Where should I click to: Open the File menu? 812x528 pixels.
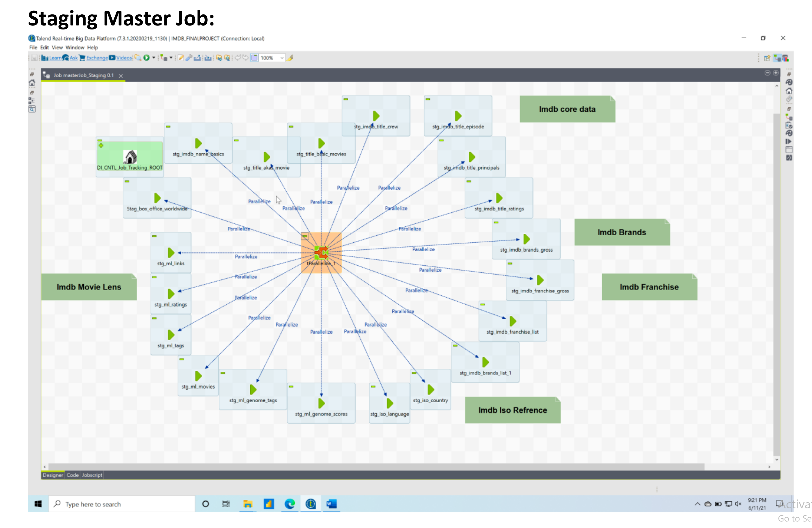(33, 48)
